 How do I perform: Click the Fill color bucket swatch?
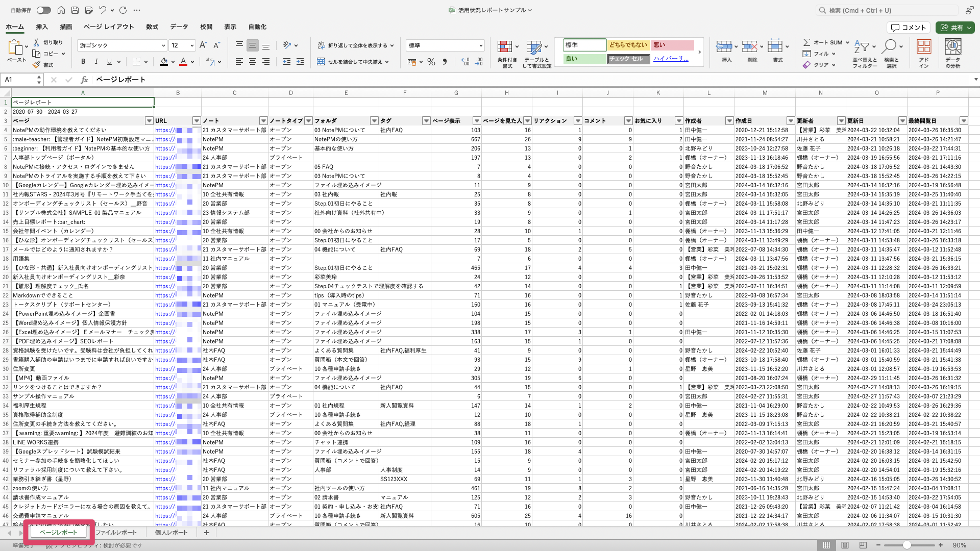164,62
